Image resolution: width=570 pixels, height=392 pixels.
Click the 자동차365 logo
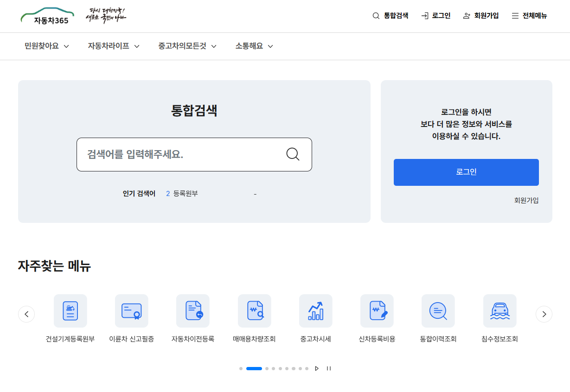tap(47, 16)
